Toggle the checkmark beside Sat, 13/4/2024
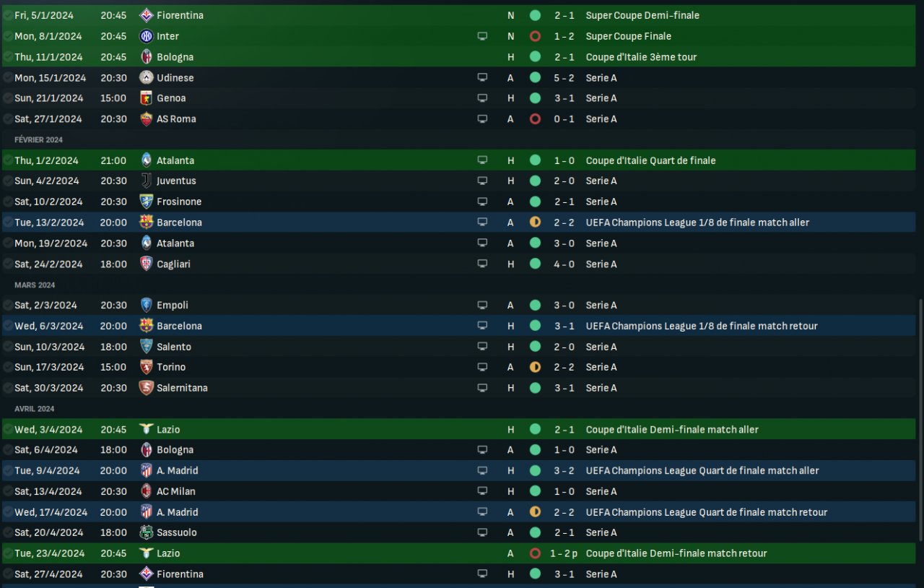This screenshot has width=924, height=588. tap(7, 491)
